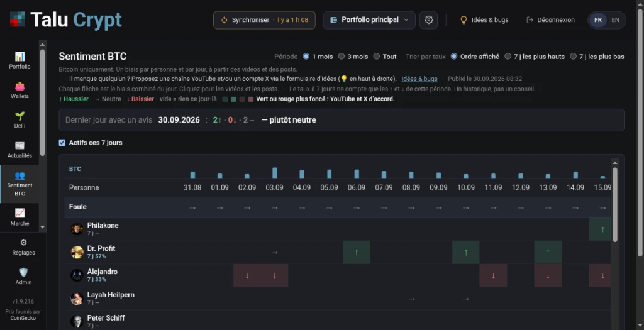Click Dr. Profit's 7 j 57% rate
Image resolution: width=644 pixels, height=330 pixels.
pyautogui.click(x=96, y=256)
